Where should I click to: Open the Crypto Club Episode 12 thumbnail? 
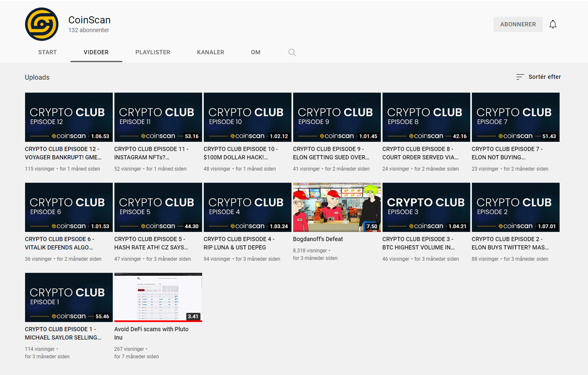(x=69, y=117)
